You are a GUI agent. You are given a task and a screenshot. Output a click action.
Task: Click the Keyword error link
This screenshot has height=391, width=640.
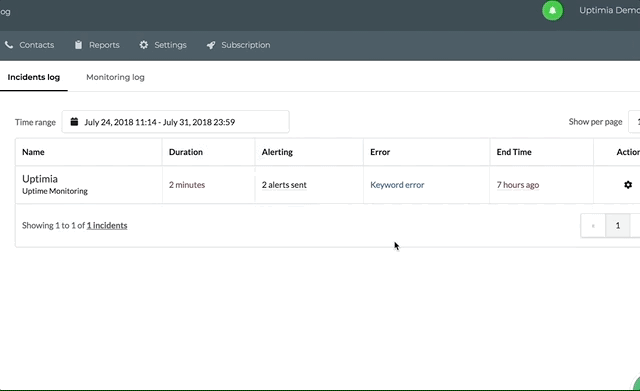397,185
